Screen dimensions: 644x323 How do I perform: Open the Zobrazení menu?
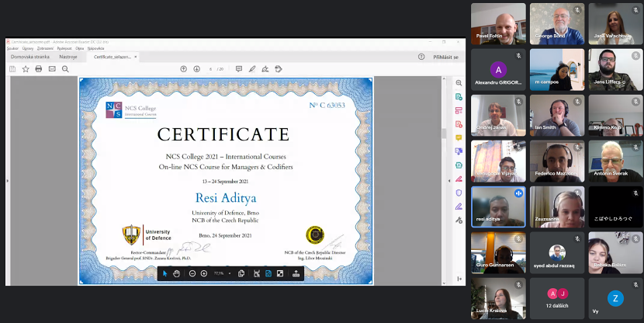click(x=45, y=48)
